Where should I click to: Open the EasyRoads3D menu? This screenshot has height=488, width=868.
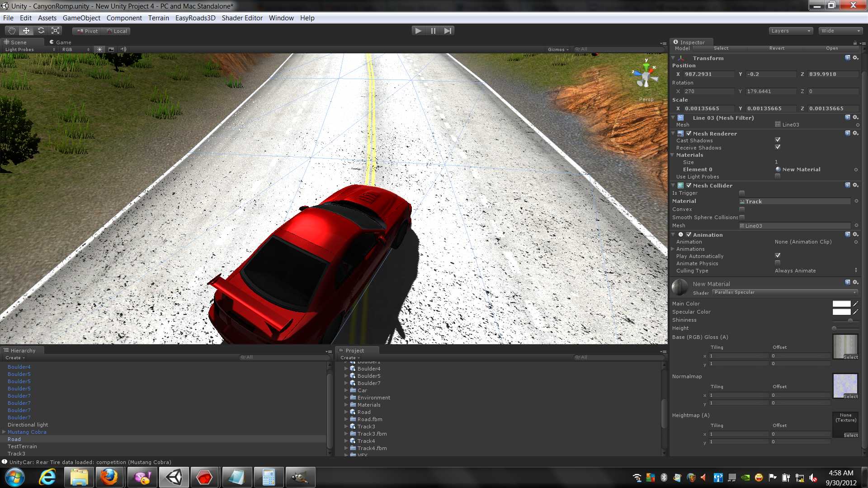[195, 18]
